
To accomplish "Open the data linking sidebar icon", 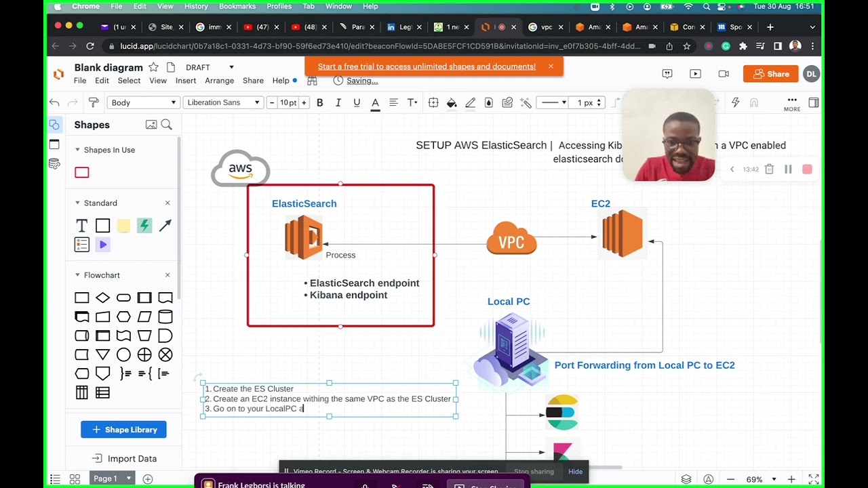I will (54, 164).
